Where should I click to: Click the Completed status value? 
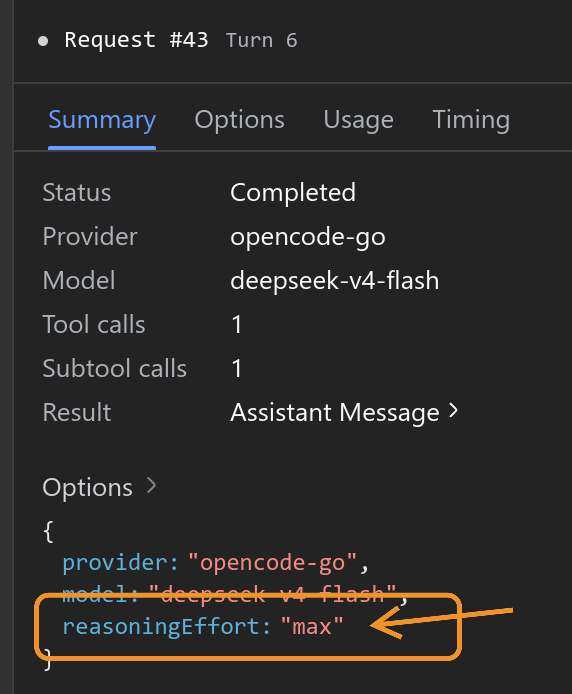pos(293,192)
